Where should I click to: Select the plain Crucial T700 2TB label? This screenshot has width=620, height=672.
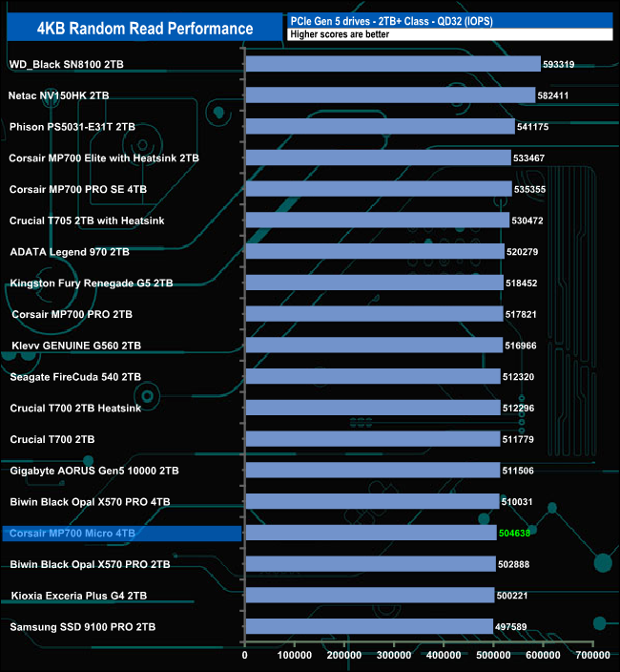[x=52, y=440]
